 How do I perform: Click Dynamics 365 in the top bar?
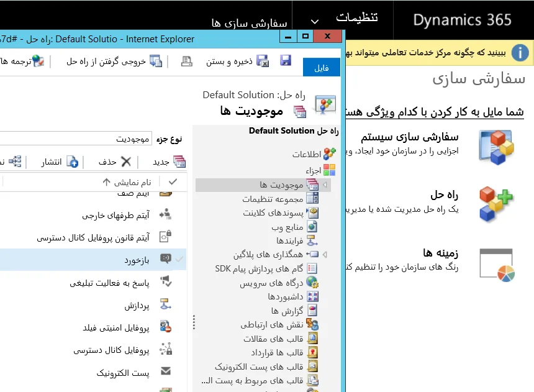pyautogui.click(x=462, y=20)
